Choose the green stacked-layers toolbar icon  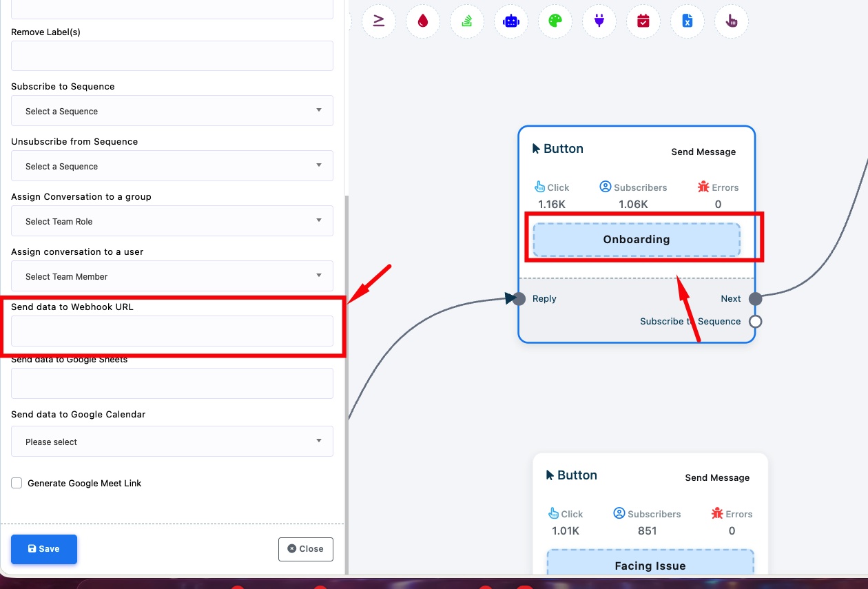click(x=467, y=21)
